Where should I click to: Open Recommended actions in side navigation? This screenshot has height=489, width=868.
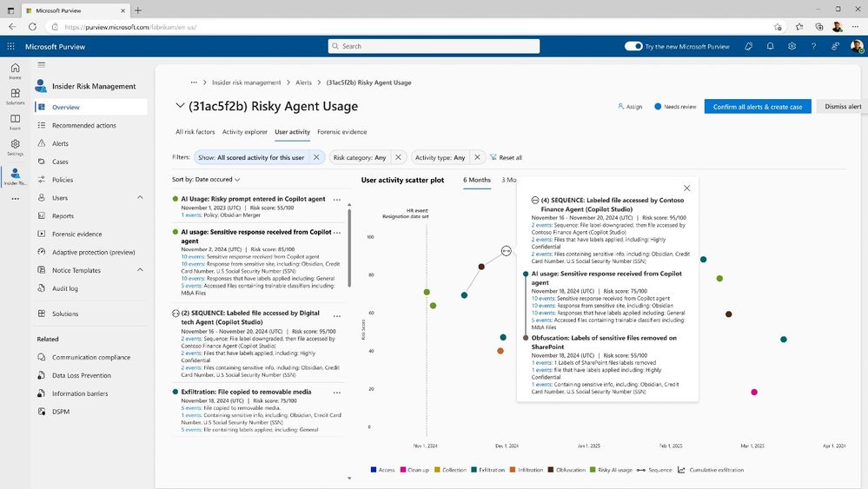tap(90, 125)
